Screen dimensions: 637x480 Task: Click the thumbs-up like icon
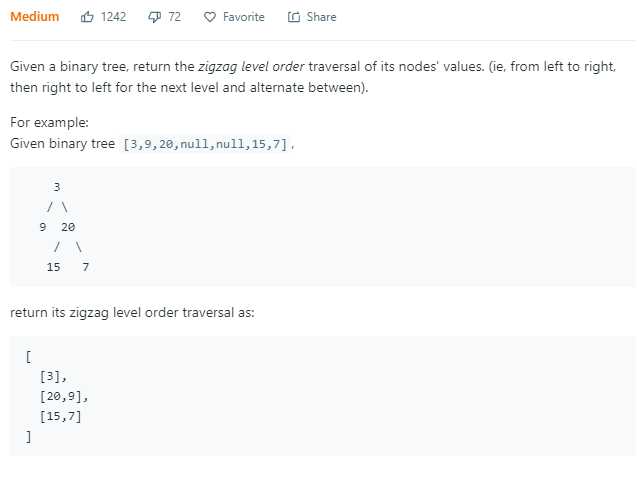click(x=87, y=17)
